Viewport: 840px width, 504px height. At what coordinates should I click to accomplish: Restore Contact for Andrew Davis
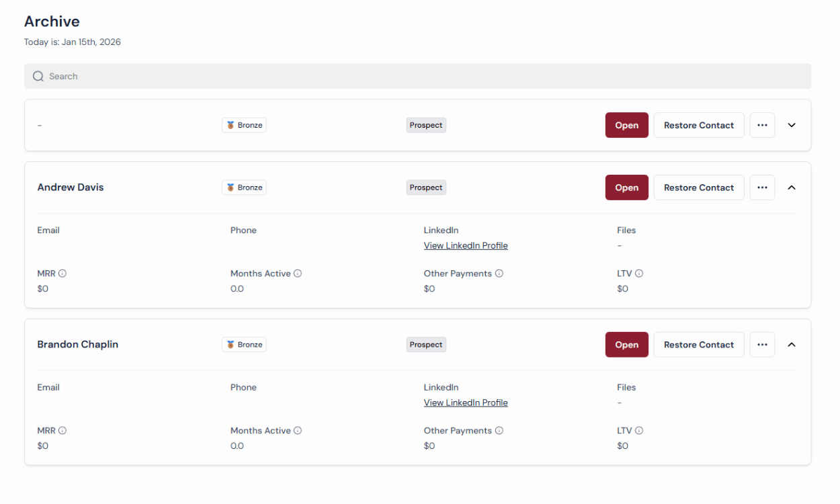[x=699, y=187]
